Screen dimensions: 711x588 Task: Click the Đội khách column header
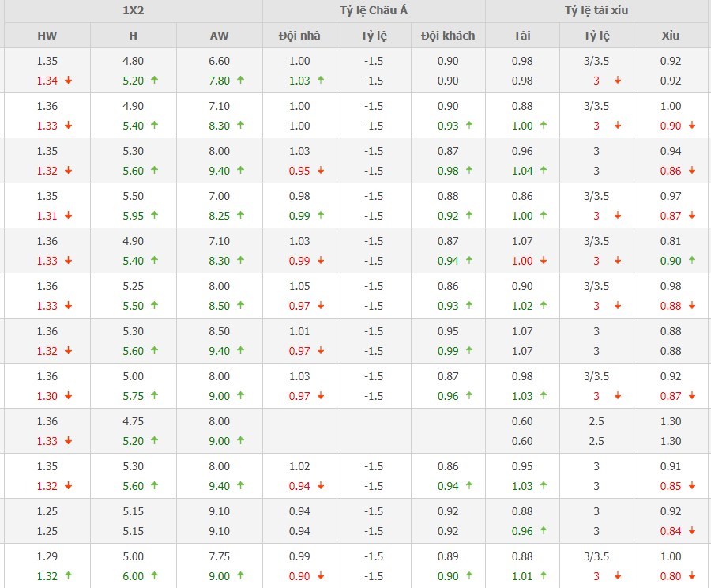pos(448,36)
